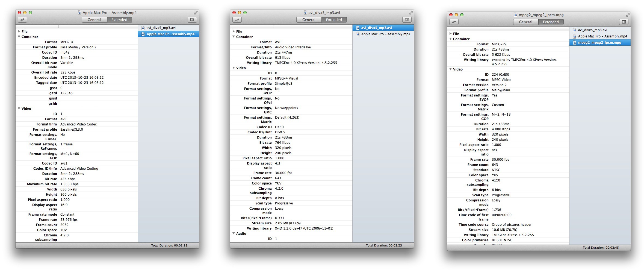Select highlighted mpeg2_mpeg2_lpcm.mpg row in file list
The height and width of the screenshot is (270, 644).
click(600, 43)
